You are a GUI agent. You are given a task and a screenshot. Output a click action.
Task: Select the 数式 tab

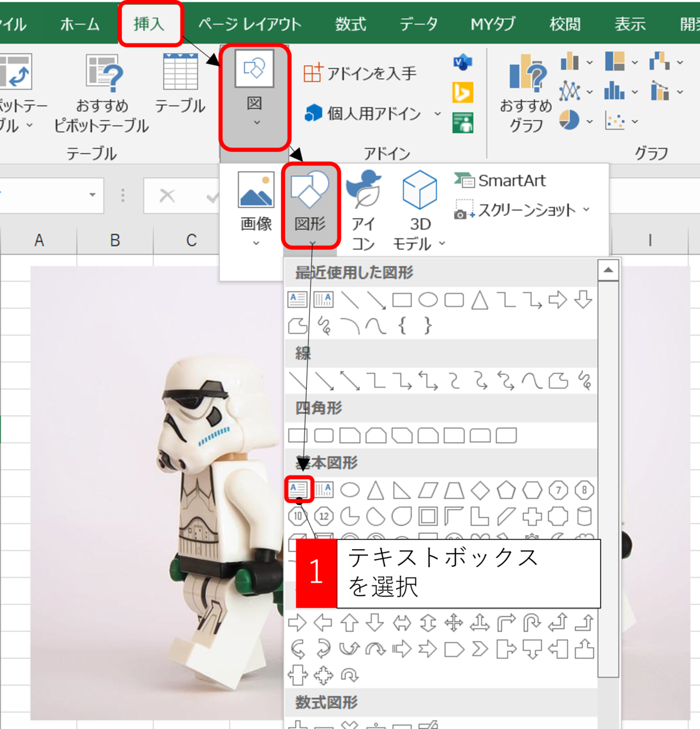tap(351, 24)
